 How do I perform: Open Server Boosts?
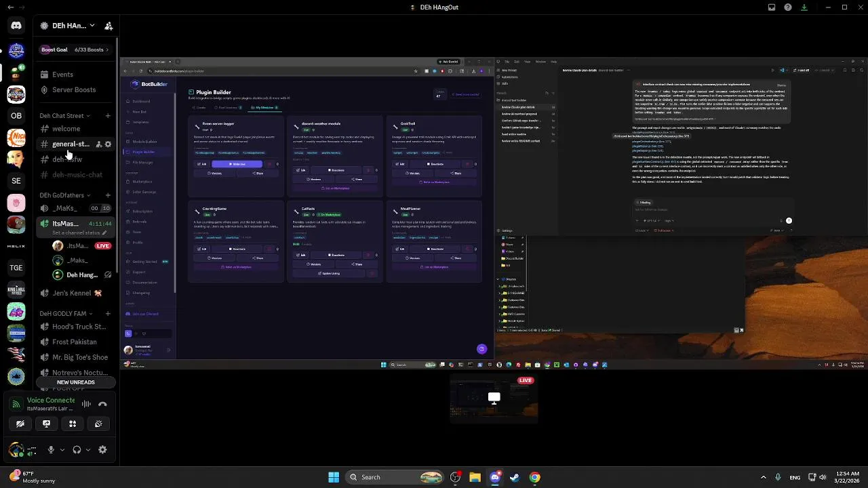tap(76, 89)
